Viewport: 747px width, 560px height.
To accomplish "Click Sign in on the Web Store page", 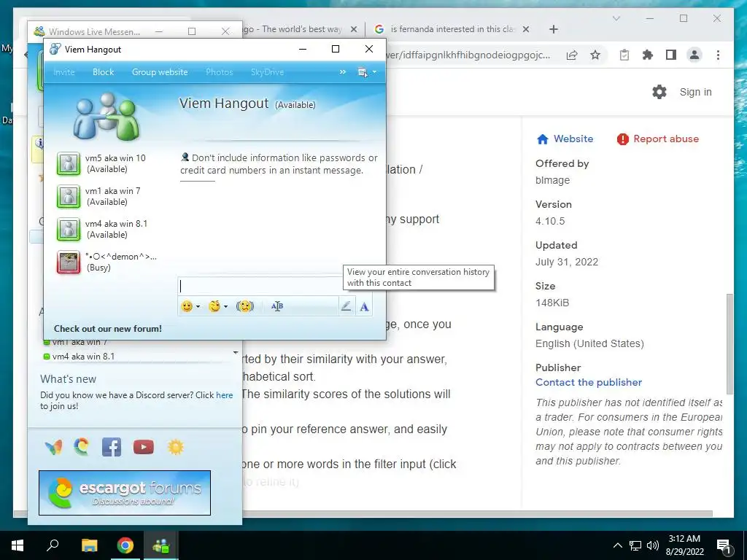I will click(695, 92).
